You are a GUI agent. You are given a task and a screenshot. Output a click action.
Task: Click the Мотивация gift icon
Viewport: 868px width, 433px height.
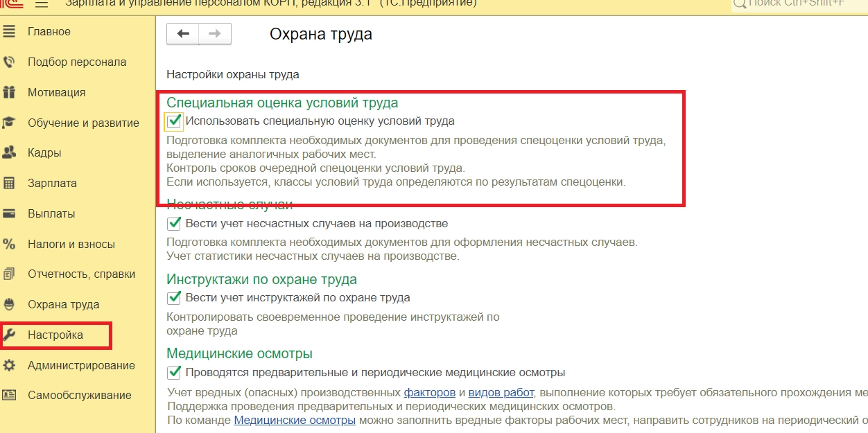9,92
